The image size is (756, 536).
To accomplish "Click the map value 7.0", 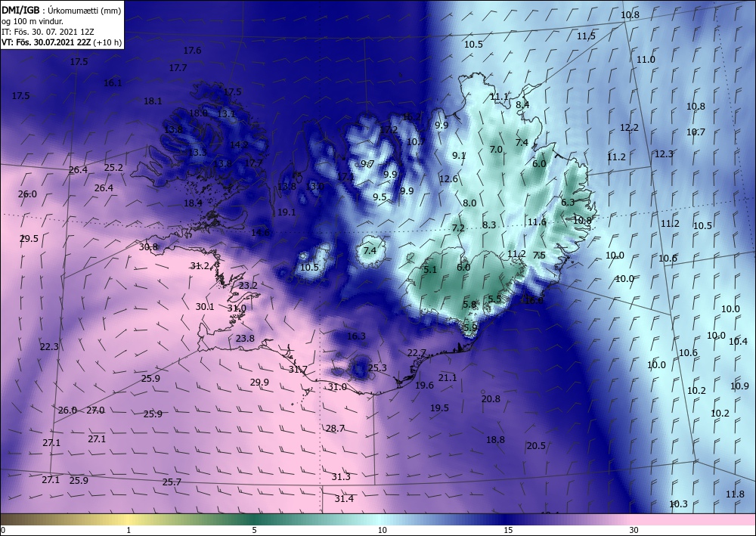I will (x=496, y=150).
